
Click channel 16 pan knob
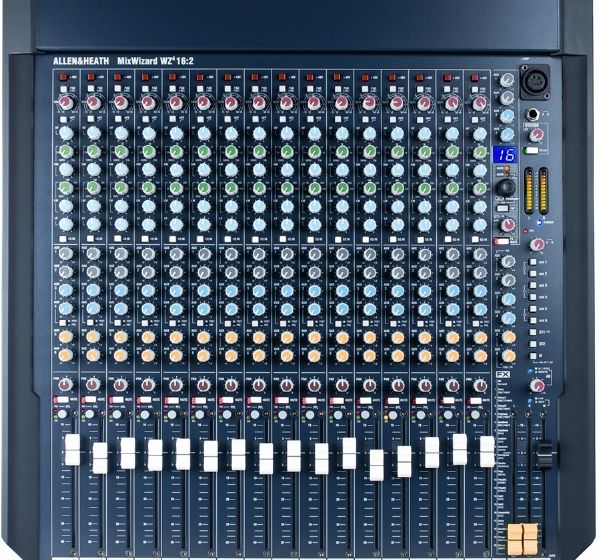(x=480, y=385)
